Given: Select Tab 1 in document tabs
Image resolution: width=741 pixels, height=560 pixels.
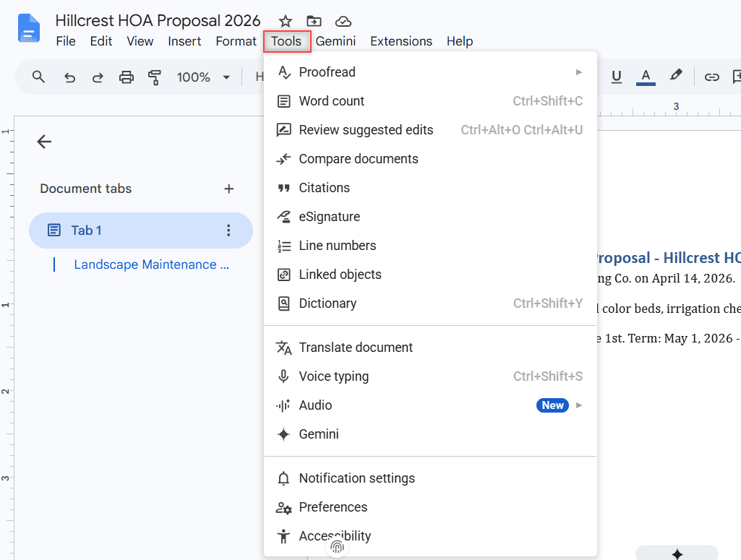Looking at the screenshot, I should (x=141, y=231).
